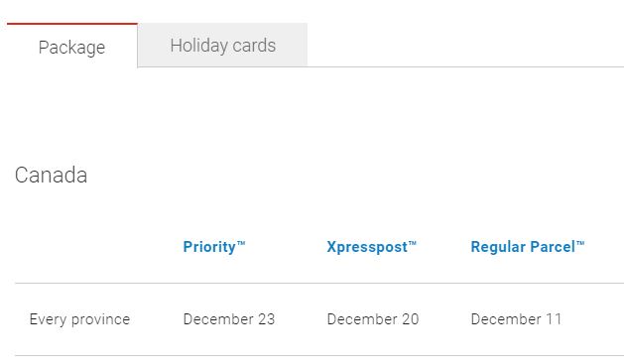Click the number 20 in Xpresspost column
Viewport: 624px width, 364px height.
(411, 319)
